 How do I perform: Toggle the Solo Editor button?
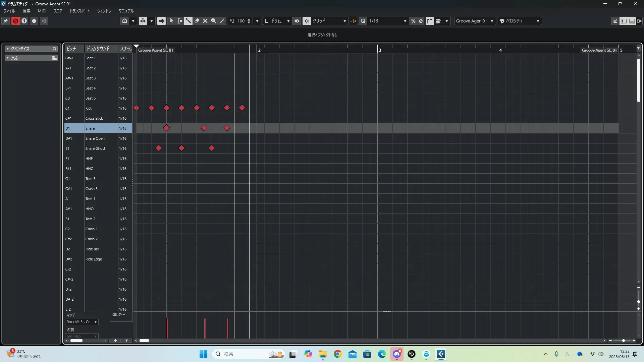tap(15, 21)
